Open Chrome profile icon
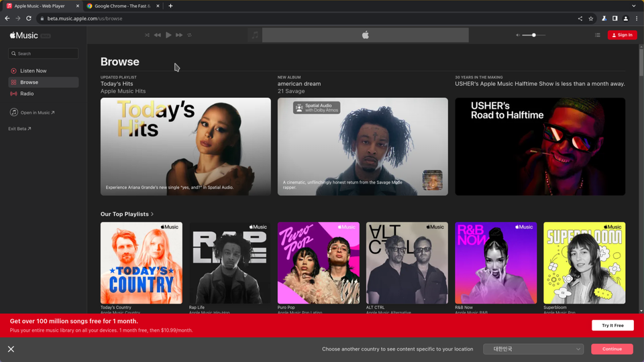Screen dimensions: 644x362 coord(625,19)
